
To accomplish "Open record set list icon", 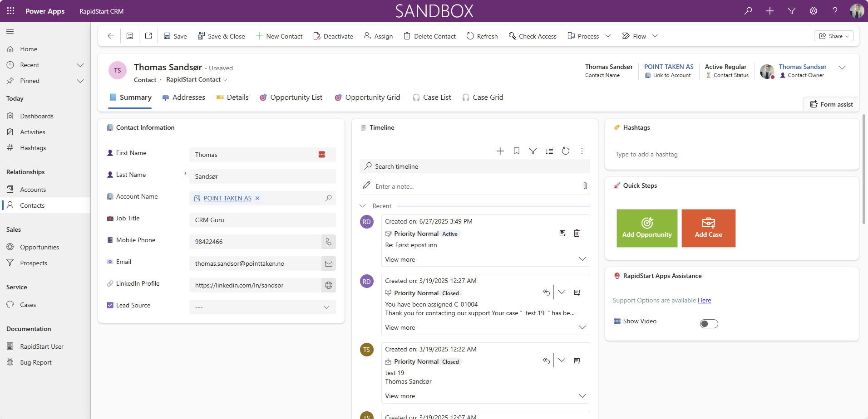I will click(130, 36).
